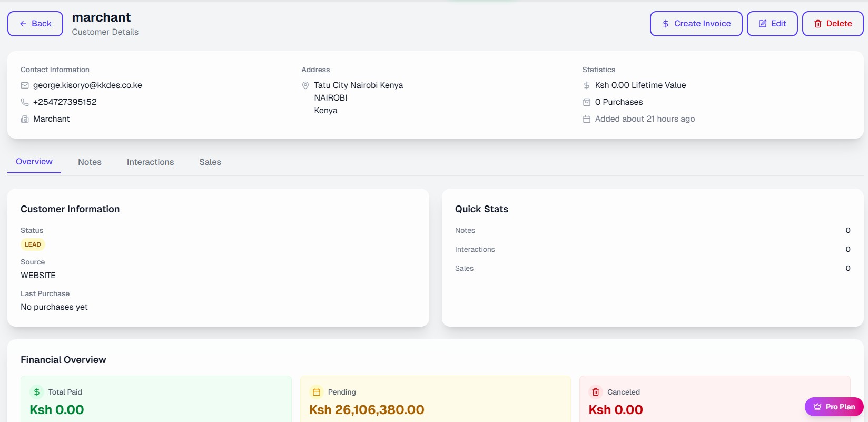Go back using the Back button
The width and height of the screenshot is (868, 422).
click(35, 24)
